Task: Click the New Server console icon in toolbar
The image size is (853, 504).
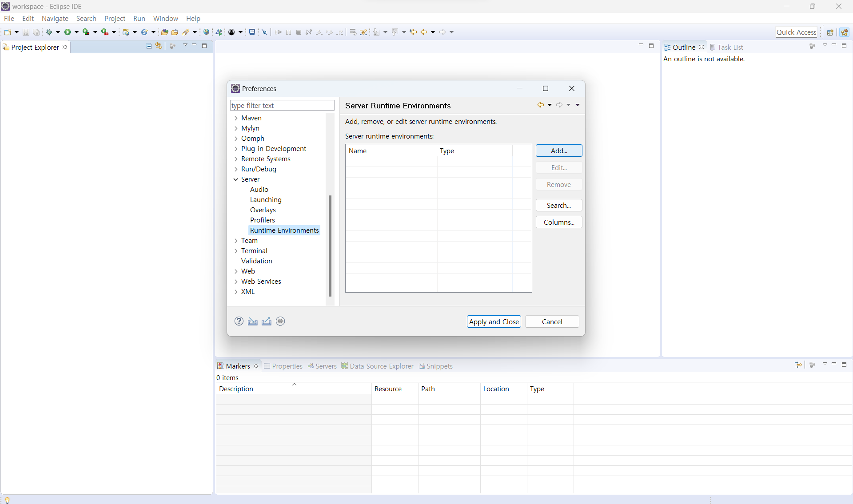Action: pyautogui.click(x=252, y=32)
